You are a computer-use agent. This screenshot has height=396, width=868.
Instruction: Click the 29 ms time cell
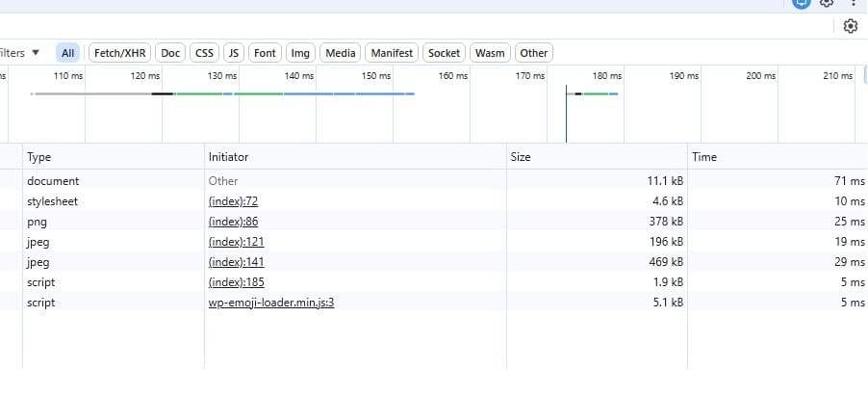coord(778,262)
